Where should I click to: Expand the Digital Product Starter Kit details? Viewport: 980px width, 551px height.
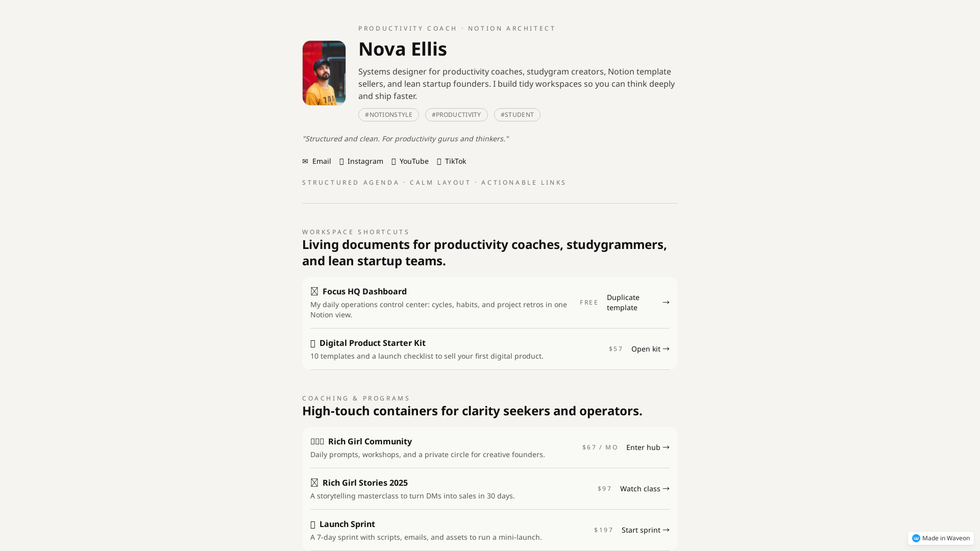[373, 343]
